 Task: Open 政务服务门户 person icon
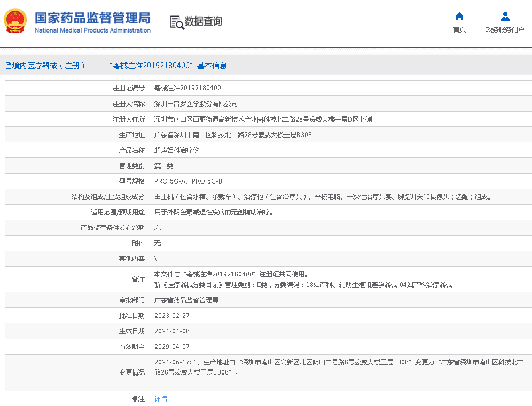[x=505, y=16]
